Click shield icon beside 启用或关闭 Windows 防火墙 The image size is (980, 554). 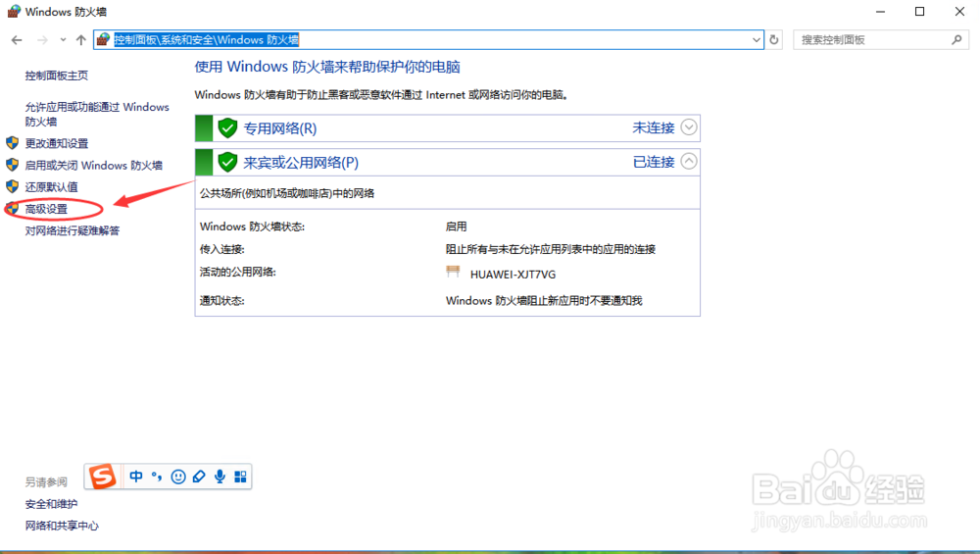point(12,165)
